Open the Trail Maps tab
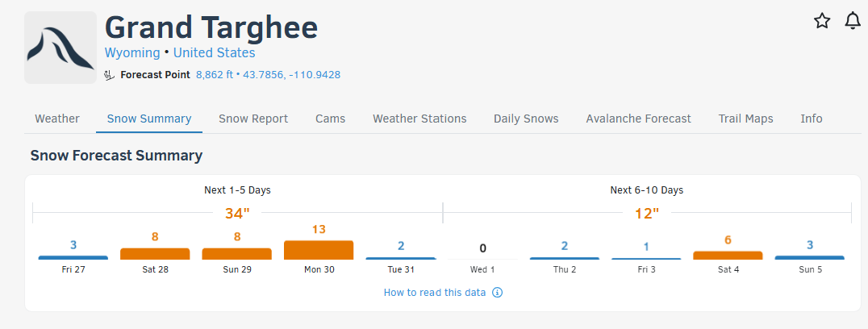 tap(745, 119)
